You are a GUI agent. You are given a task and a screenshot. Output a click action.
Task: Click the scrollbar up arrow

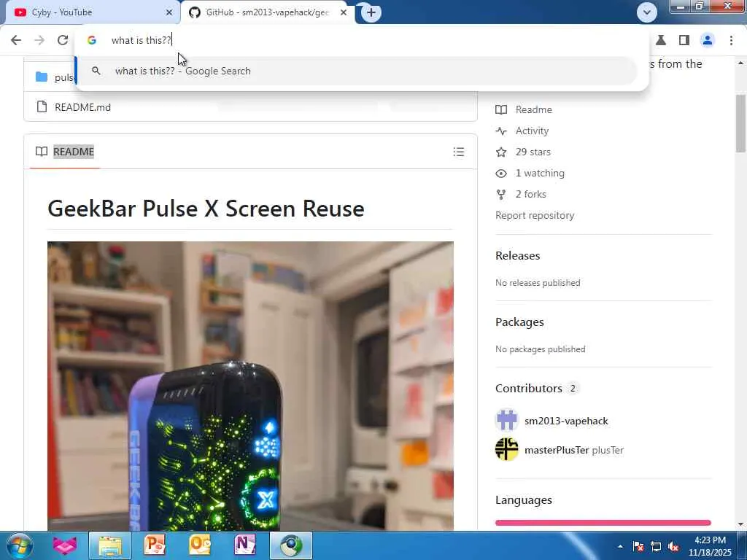coord(741,63)
